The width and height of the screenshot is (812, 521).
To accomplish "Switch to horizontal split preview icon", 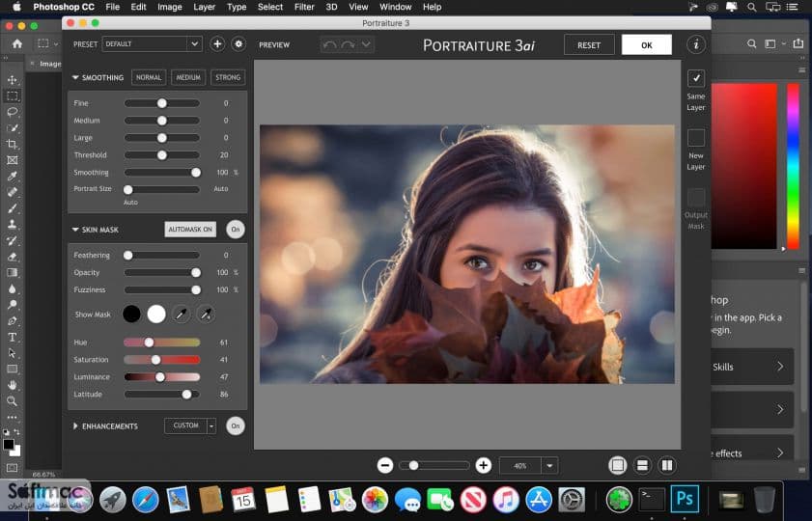I will click(x=642, y=466).
